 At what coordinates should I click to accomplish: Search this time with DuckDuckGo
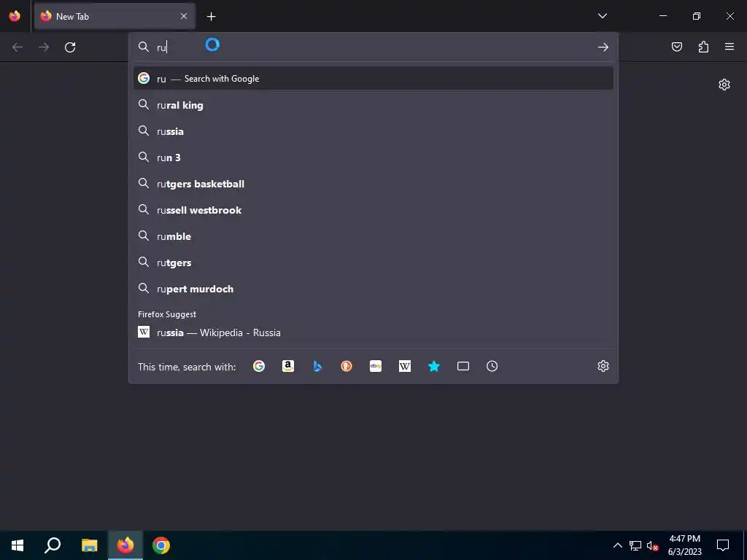[347, 366]
